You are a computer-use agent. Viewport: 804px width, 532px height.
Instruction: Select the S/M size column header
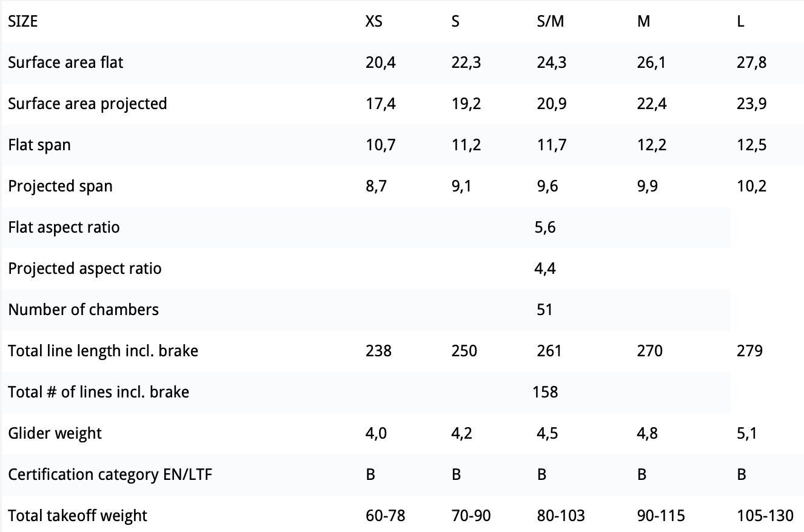(551, 21)
